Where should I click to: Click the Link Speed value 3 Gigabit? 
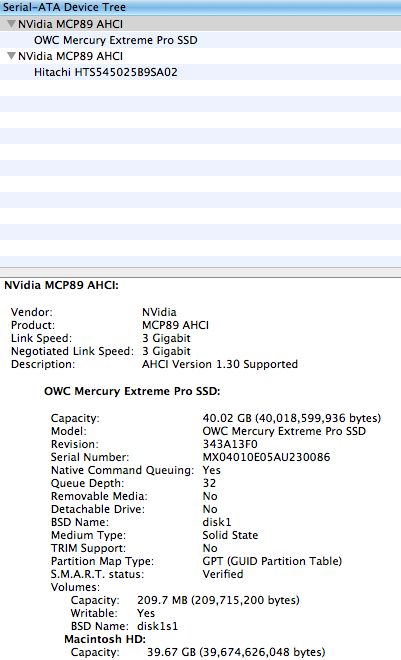(166, 338)
